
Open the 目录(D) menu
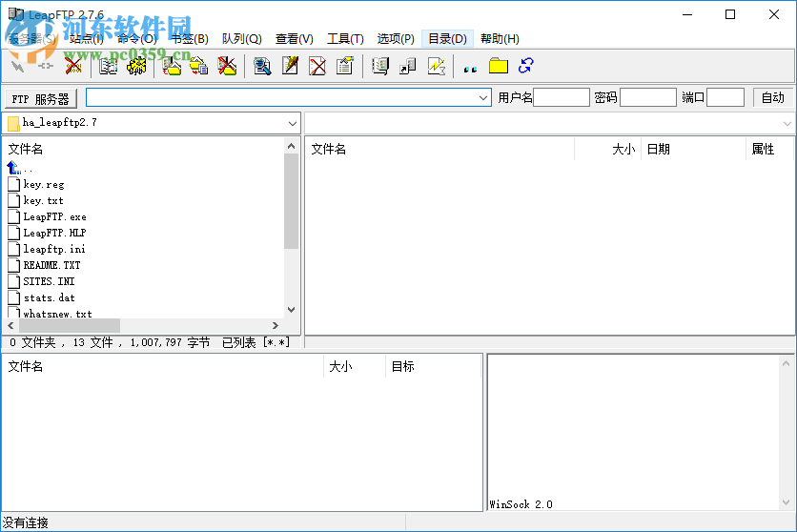[x=447, y=39]
